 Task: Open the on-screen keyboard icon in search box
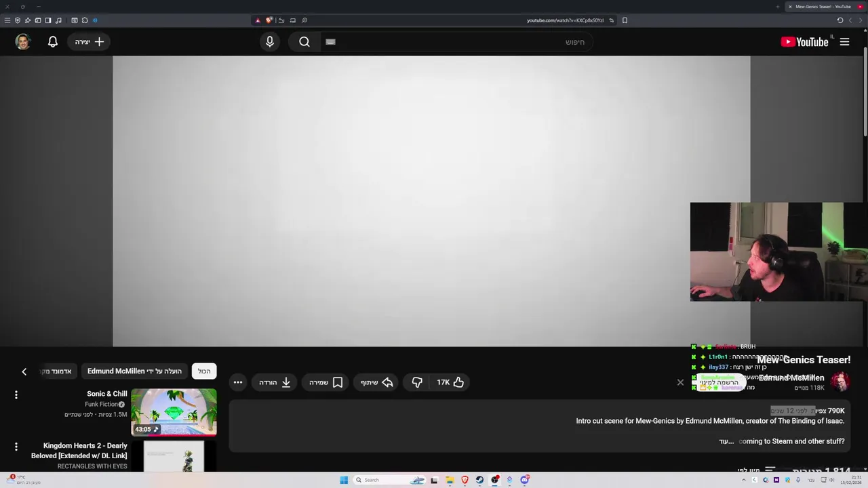coord(330,42)
